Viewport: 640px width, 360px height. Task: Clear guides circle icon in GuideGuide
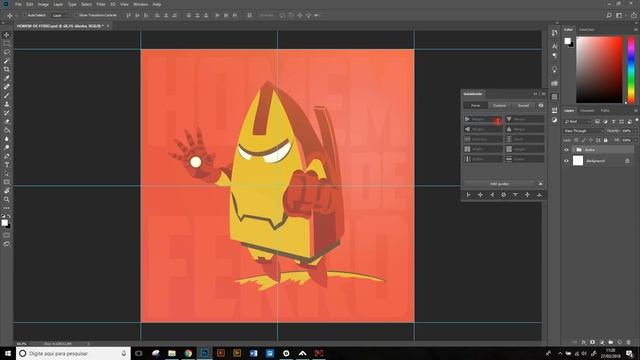[504, 195]
